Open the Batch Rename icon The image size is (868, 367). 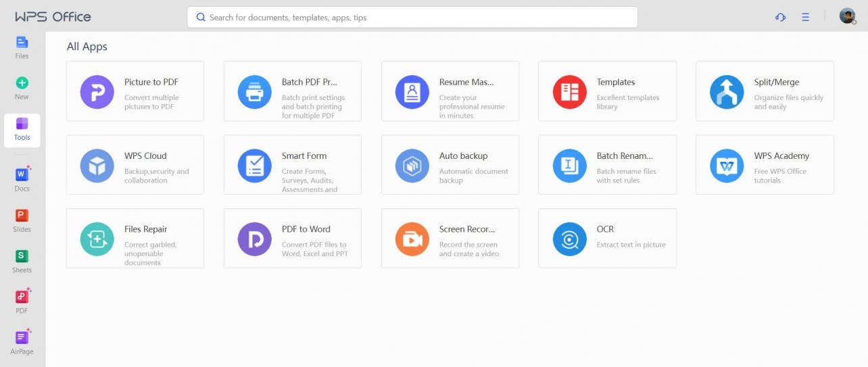coord(570,166)
